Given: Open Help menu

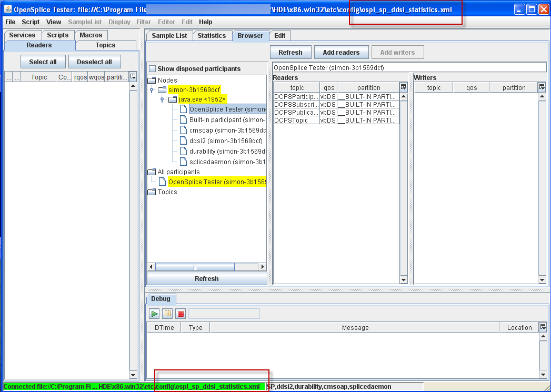Looking at the screenshot, I should coord(206,22).
